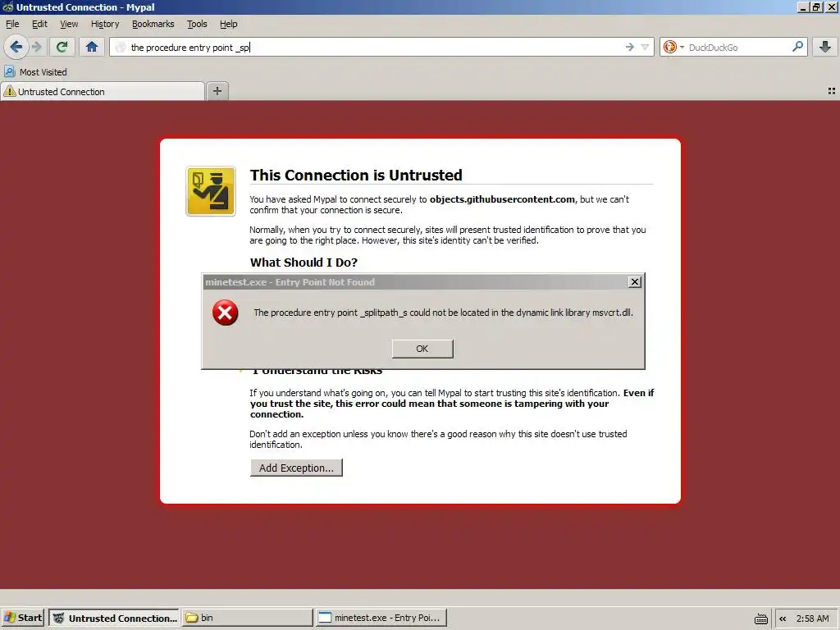Open a new tab with plus button
840x630 pixels.
click(x=217, y=91)
